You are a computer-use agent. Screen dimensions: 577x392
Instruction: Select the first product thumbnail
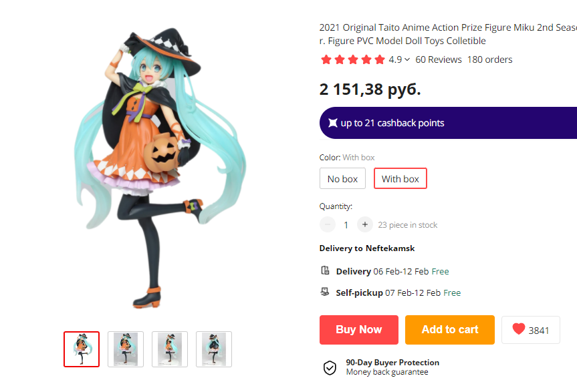82,349
